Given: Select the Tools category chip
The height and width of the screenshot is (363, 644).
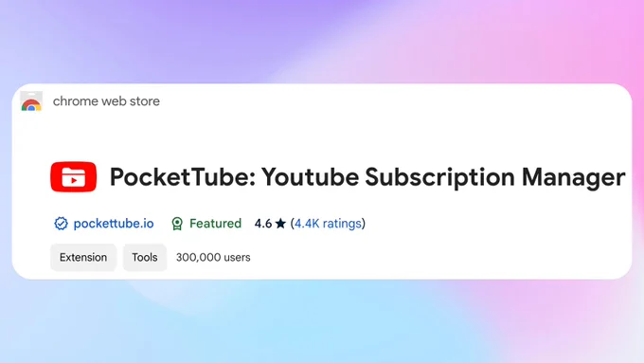Looking at the screenshot, I should [145, 258].
